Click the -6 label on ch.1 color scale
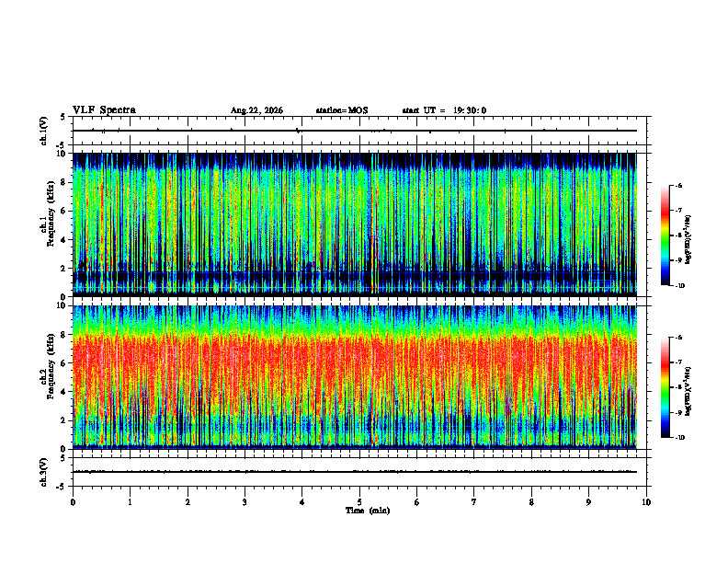Image resolution: width=728 pixels, height=563 pixels. 678,186
